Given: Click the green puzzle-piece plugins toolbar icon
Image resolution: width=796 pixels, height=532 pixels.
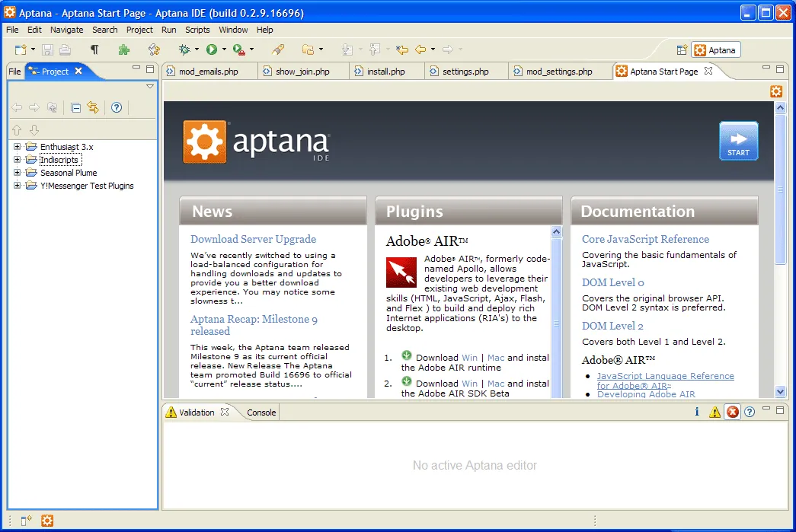Looking at the screenshot, I should point(125,49).
